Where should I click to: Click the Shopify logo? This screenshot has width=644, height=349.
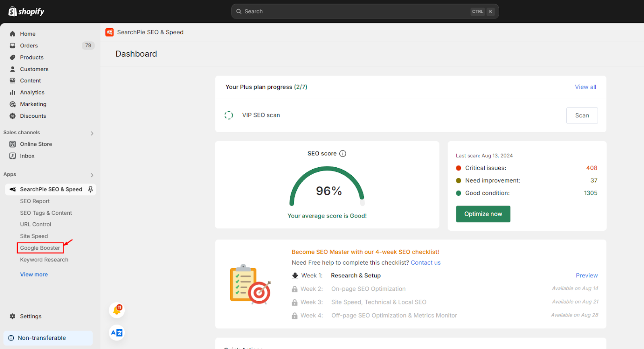[x=27, y=11]
